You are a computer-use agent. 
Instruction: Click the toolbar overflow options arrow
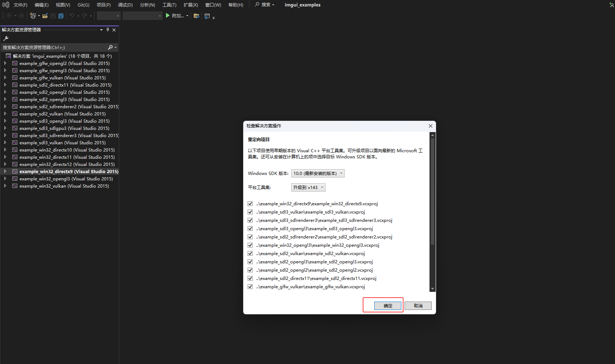tap(214, 18)
